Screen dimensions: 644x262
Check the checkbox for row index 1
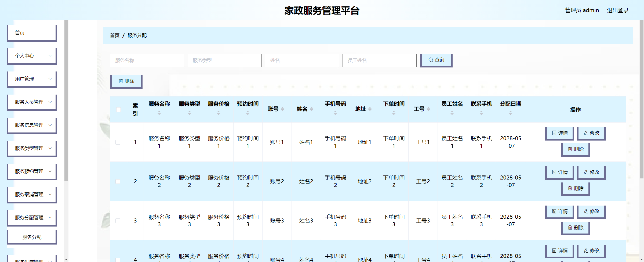click(118, 142)
